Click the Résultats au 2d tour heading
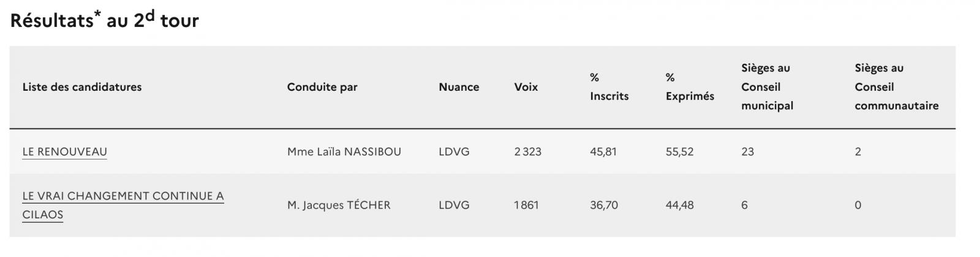980x257 pixels. pyautogui.click(x=105, y=20)
